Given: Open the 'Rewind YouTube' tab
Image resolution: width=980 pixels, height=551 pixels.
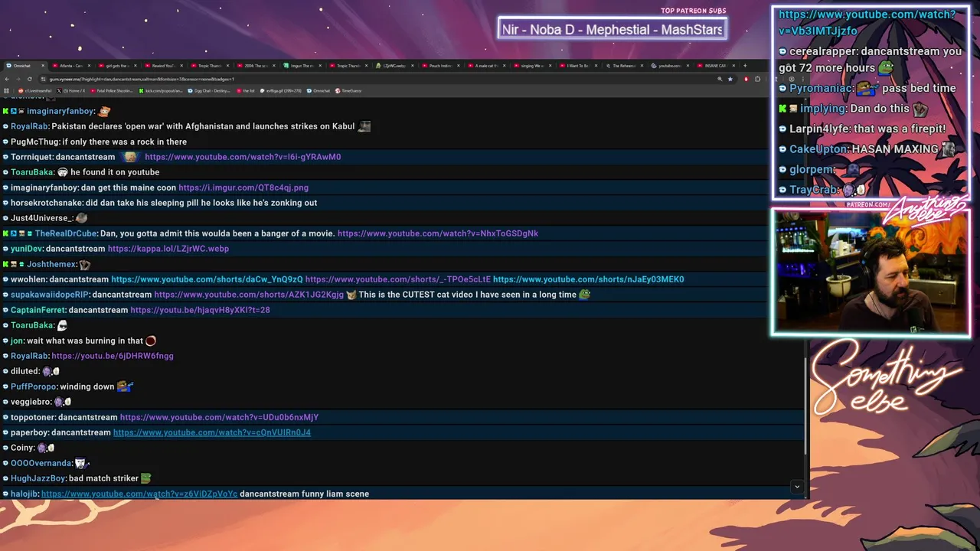Looking at the screenshot, I should (163, 66).
